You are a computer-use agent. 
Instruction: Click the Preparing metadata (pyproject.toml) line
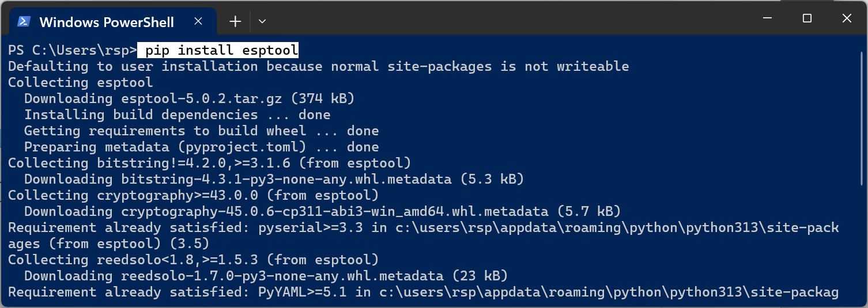click(x=202, y=147)
